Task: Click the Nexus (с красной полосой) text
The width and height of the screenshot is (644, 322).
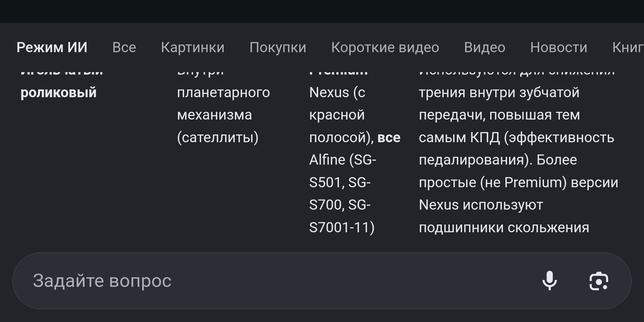Action: [x=337, y=115]
